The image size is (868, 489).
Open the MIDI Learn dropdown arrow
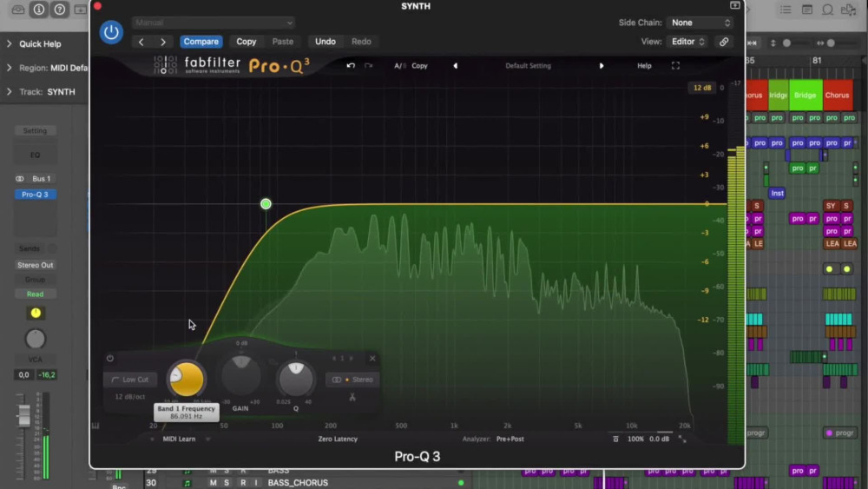tap(208, 439)
